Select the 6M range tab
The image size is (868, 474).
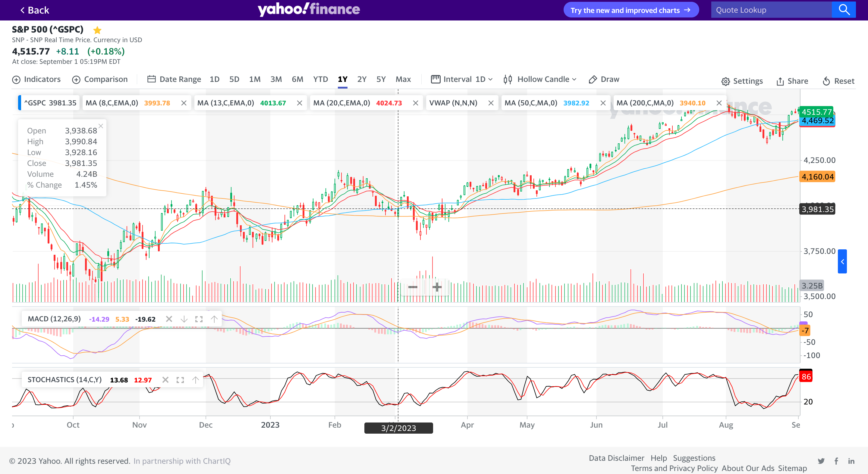297,80
